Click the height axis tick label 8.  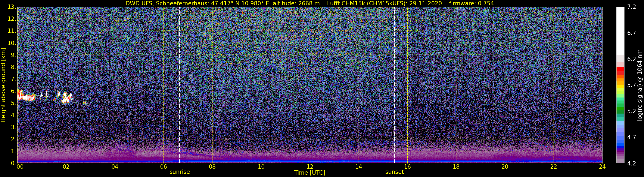point(13,67)
